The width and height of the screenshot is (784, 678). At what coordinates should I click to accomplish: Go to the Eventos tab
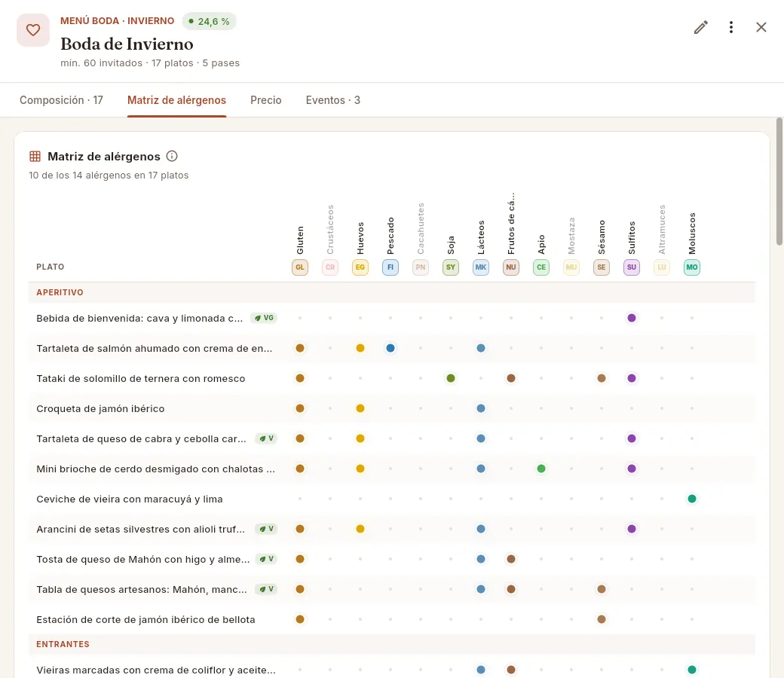click(x=333, y=100)
